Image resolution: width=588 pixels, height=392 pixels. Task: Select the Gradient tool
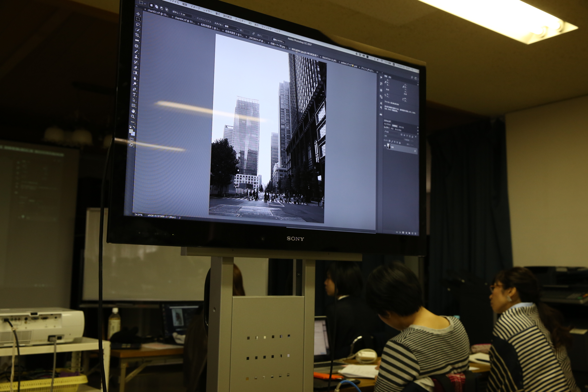[135, 73]
